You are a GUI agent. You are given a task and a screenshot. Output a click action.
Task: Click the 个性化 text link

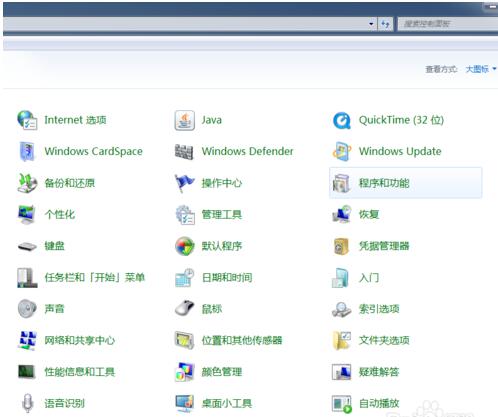[60, 214]
